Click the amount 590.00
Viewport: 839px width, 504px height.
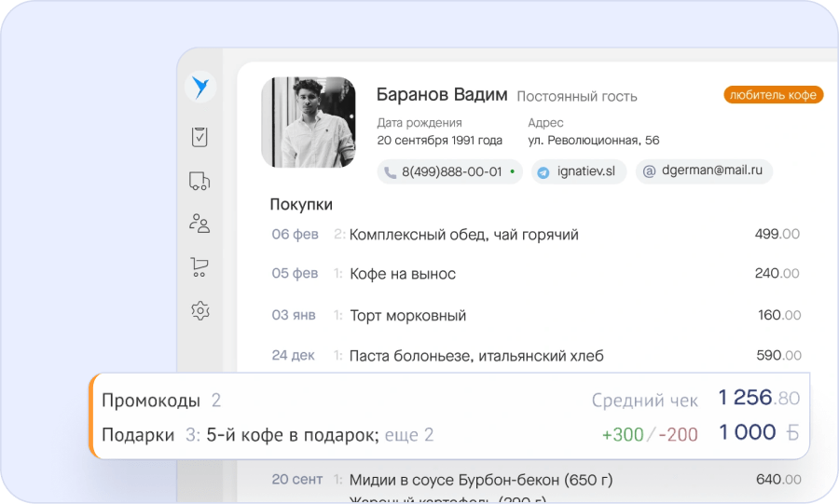[778, 355]
